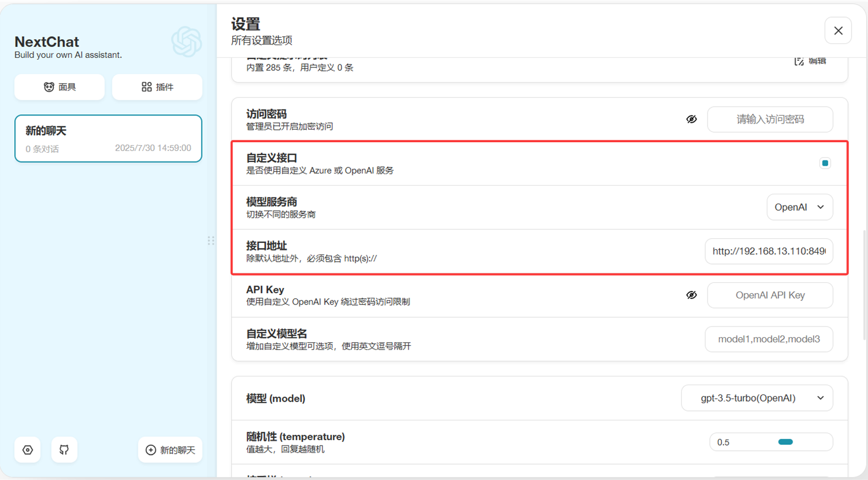Open the GitHub icon link
This screenshot has width=868, height=480.
64,450
